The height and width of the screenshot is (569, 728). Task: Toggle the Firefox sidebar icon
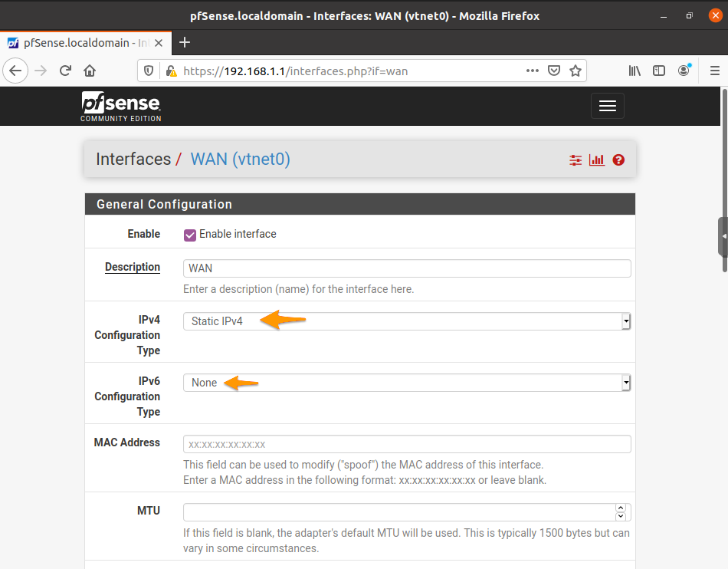[659, 70]
